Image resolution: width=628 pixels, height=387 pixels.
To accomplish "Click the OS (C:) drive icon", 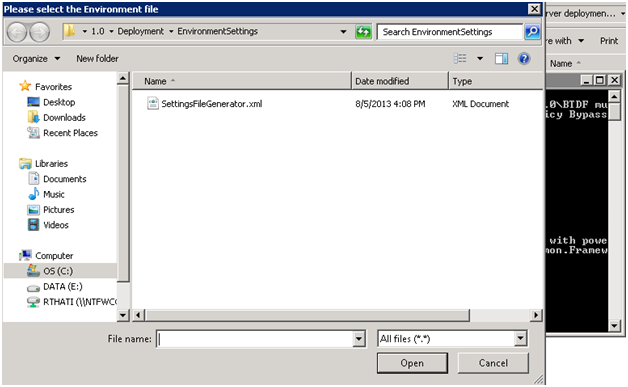I will [x=33, y=270].
